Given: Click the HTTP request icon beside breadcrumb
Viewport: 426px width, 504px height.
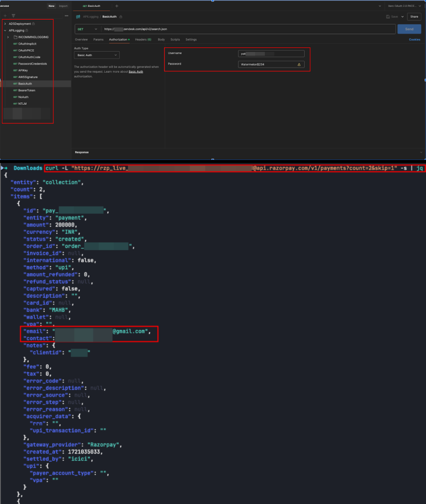Looking at the screenshot, I should (78, 17).
